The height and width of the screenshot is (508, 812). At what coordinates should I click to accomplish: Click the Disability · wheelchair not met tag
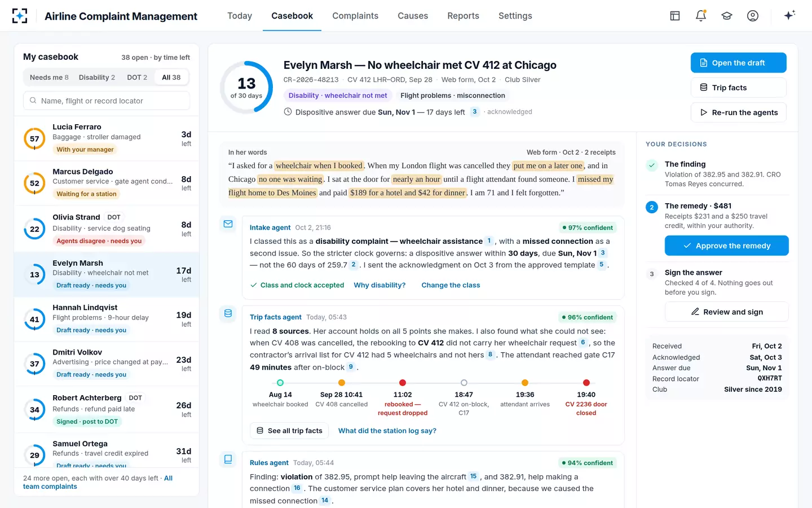click(338, 95)
